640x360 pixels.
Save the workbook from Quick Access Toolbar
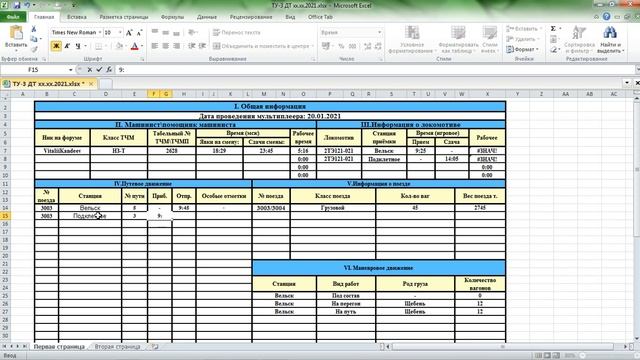[17, 5]
